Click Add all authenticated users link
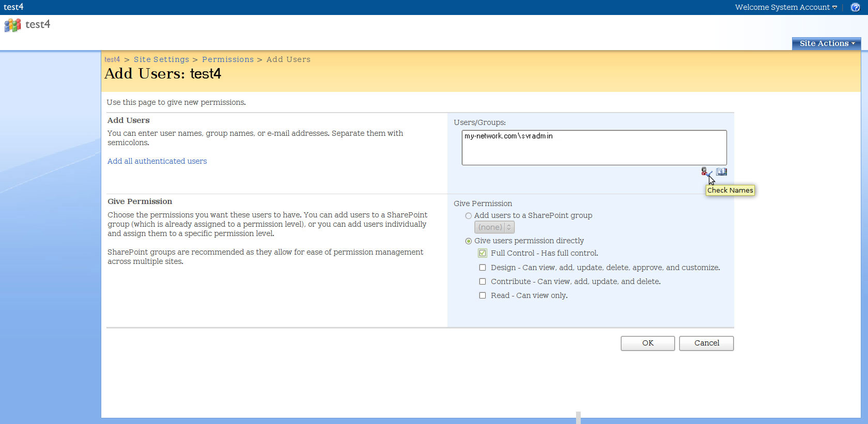868x424 pixels. pos(157,161)
